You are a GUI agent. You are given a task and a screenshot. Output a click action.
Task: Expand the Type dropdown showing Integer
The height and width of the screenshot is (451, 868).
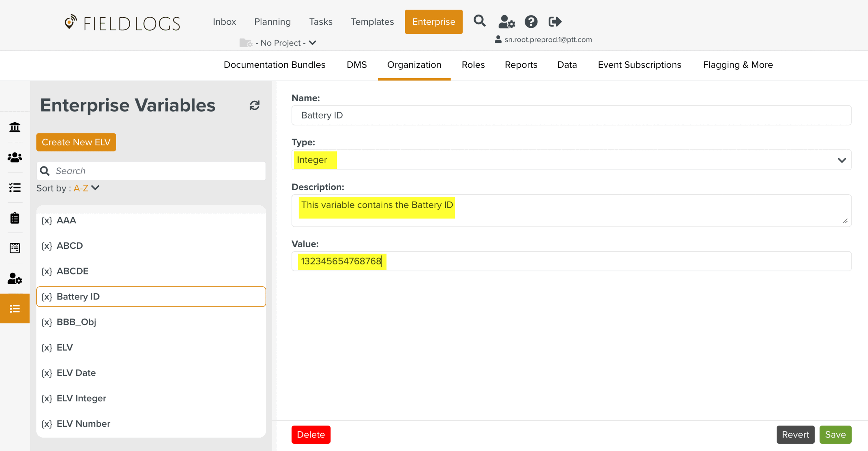click(571, 160)
